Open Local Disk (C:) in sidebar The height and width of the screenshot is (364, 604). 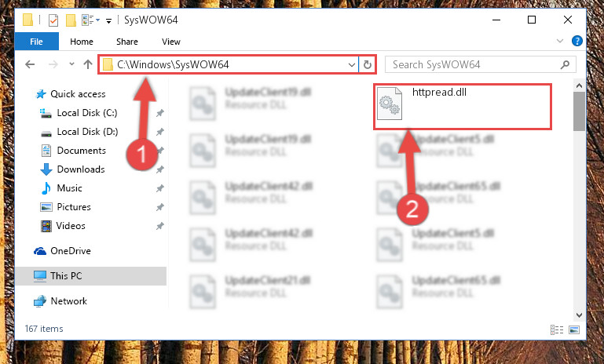pos(87,113)
